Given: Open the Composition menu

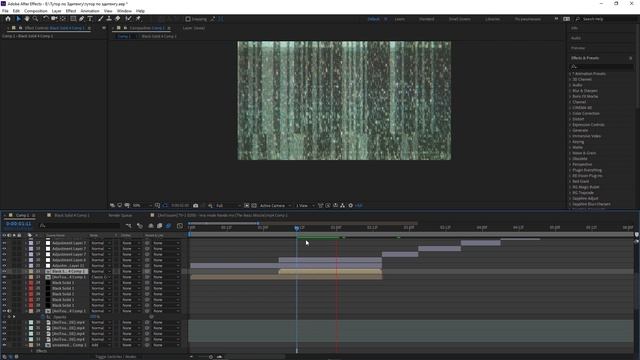Looking at the screenshot, I should [36, 11].
